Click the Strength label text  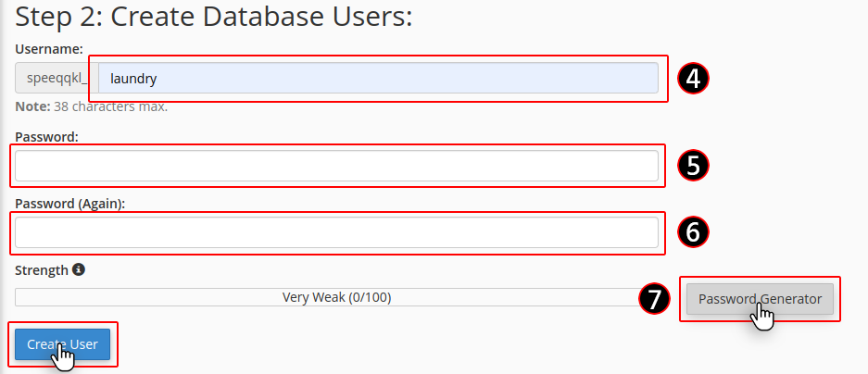(42, 270)
